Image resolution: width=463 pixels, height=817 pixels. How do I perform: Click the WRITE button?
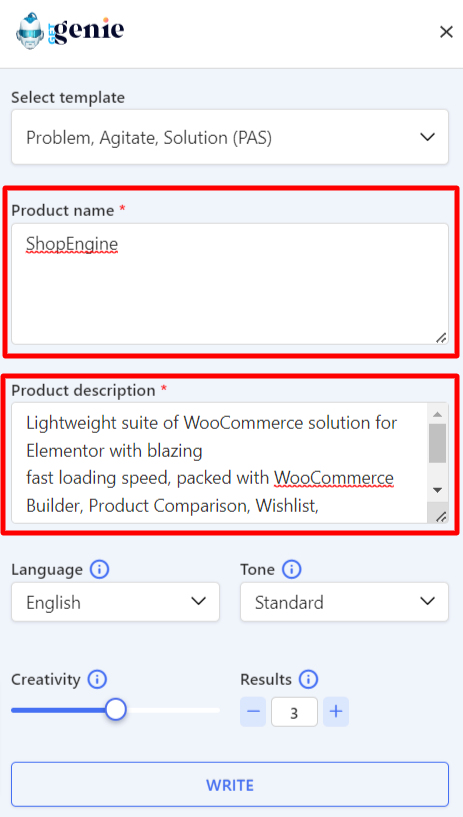pyautogui.click(x=230, y=785)
